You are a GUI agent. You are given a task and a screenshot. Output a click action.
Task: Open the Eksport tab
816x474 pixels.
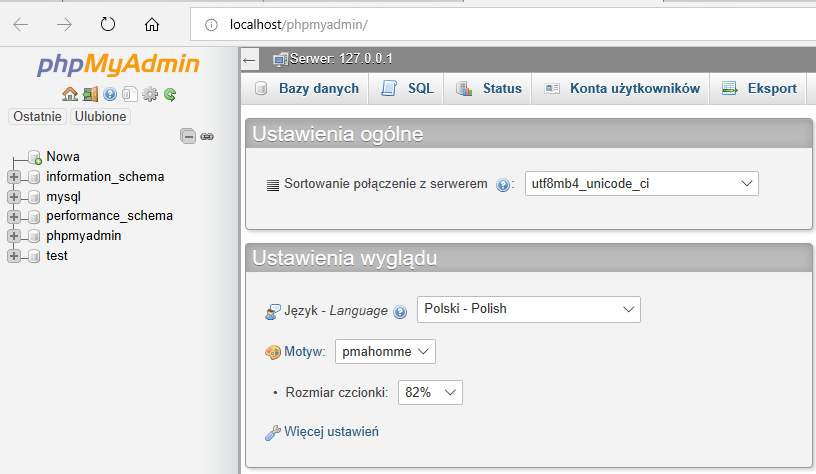[x=758, y=88]
